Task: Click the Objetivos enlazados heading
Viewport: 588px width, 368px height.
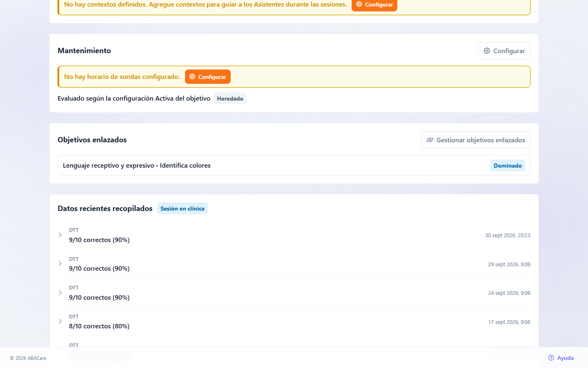Action: (x=92, y=140)
